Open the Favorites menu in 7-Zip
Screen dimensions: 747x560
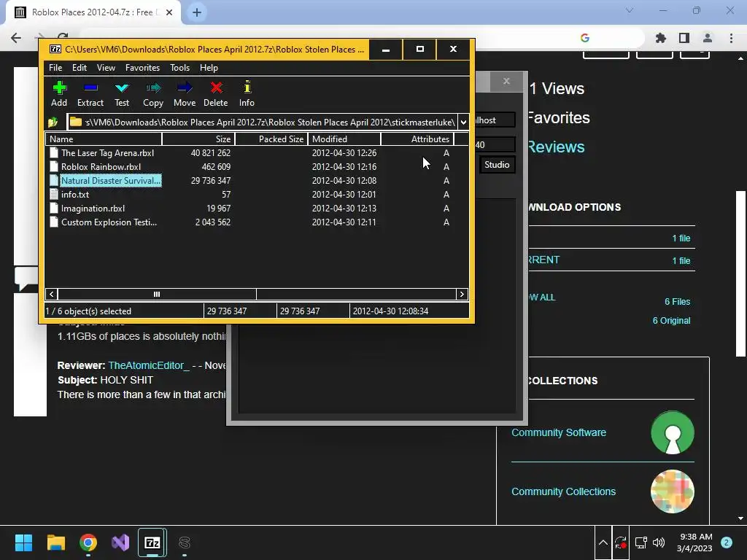142,68
